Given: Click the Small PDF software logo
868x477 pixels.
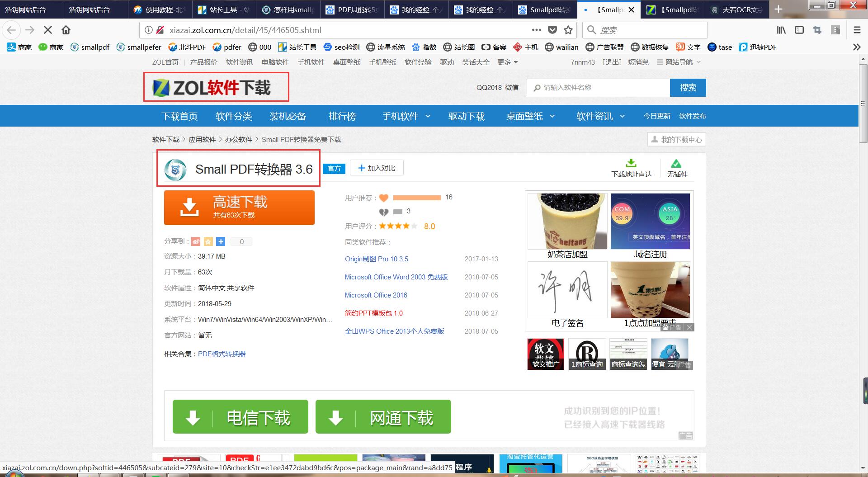Looking at the screenshot, I should click(x=175, y=170).
